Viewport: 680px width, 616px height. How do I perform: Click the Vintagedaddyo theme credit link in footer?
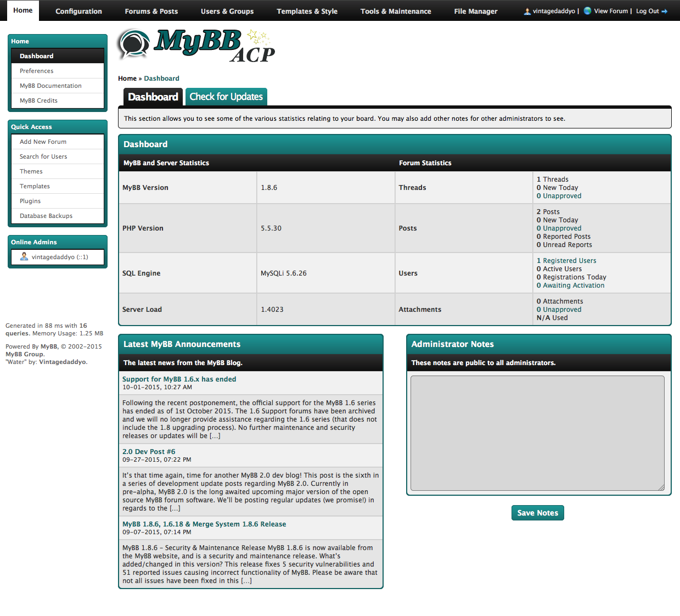pos(63,362)
